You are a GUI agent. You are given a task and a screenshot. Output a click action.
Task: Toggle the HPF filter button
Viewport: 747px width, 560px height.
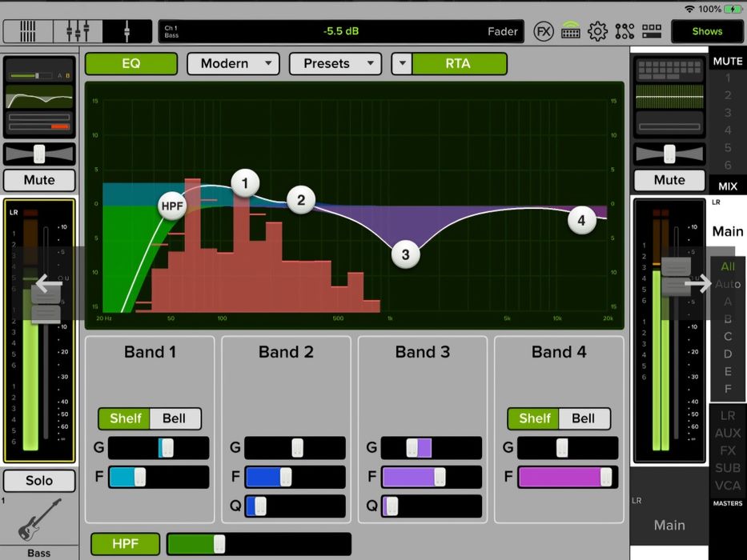[x=125, y=543]
